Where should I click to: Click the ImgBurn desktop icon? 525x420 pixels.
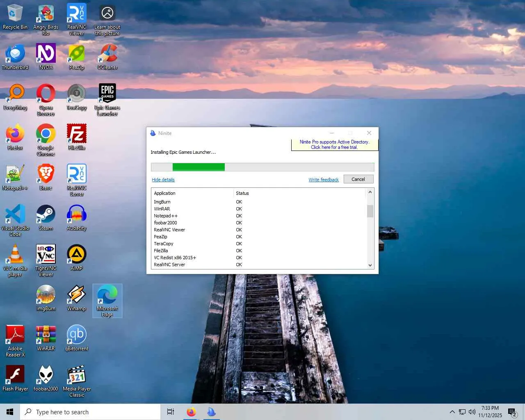(x=46, y=298)
